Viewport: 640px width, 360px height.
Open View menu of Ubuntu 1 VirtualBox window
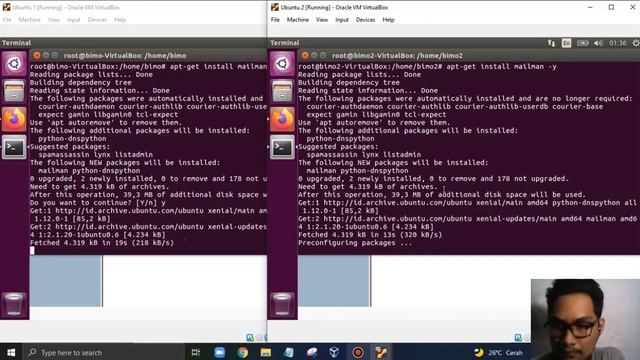(53, 20)
